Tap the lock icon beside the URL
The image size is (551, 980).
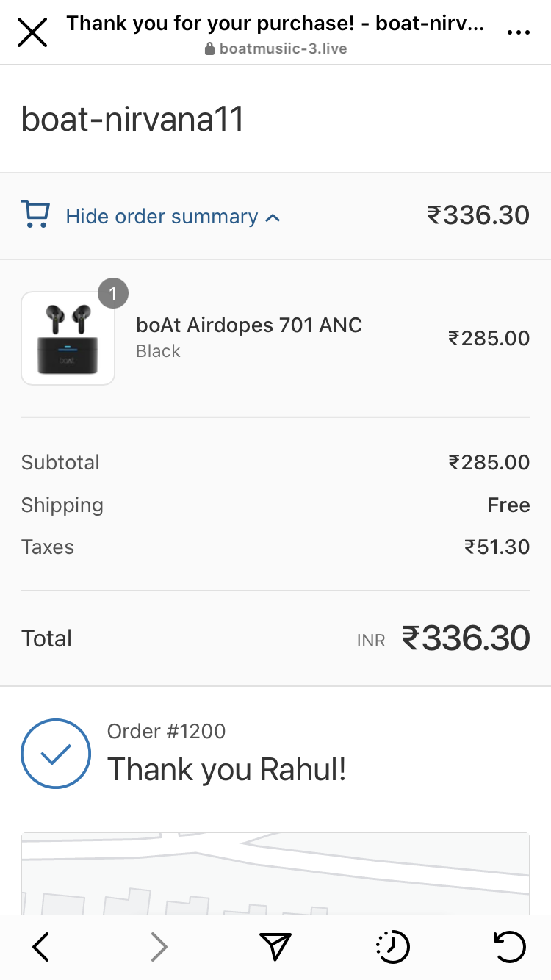(x=209, y=49)
